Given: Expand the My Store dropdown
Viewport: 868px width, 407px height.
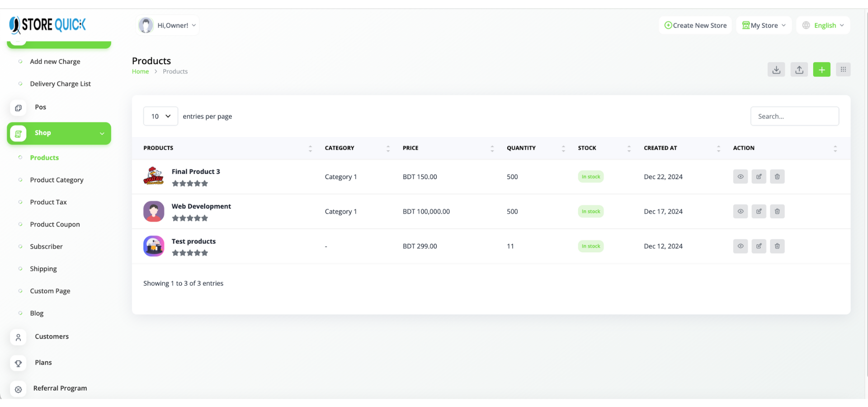Looking at the screenshot, I should click(x=764, y=25).
